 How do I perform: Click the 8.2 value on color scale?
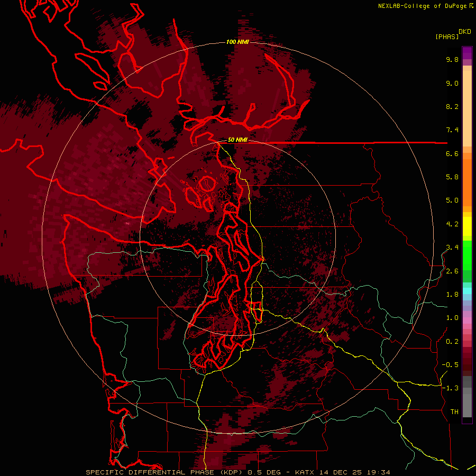[x=452, y=106]
